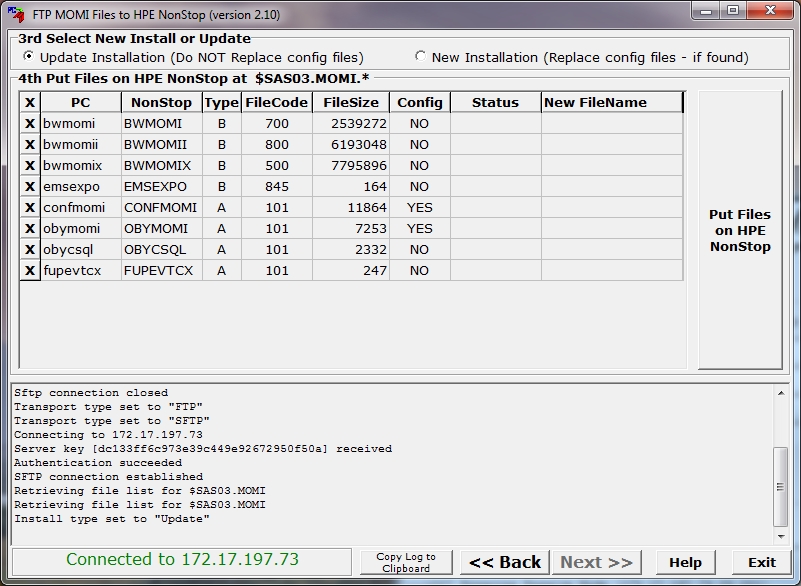Exit the FTP MOMI application
Screen dimensions: 801x586
point(762,562)
